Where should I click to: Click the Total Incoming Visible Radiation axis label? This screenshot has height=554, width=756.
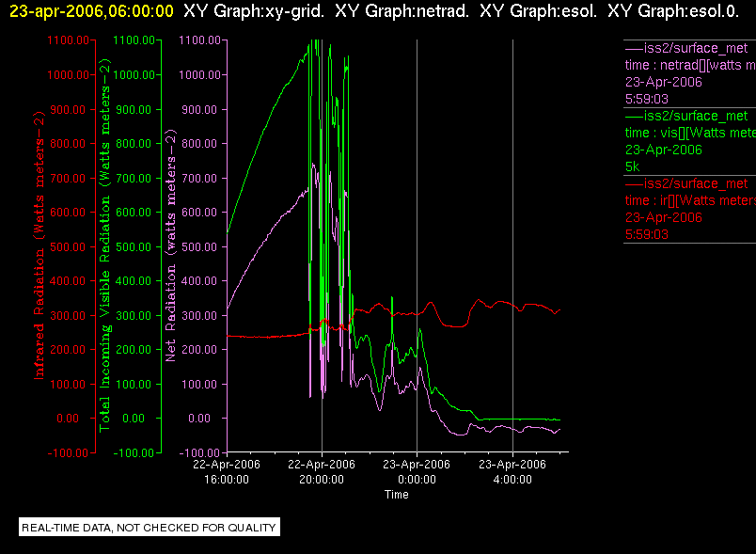pyautogui.click(x=104, y=245)
